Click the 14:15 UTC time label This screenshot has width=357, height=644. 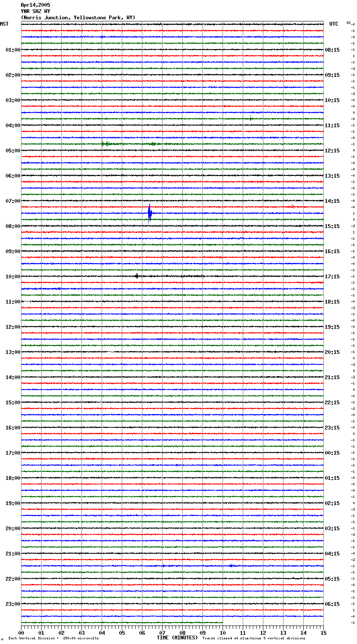(332, 201)
